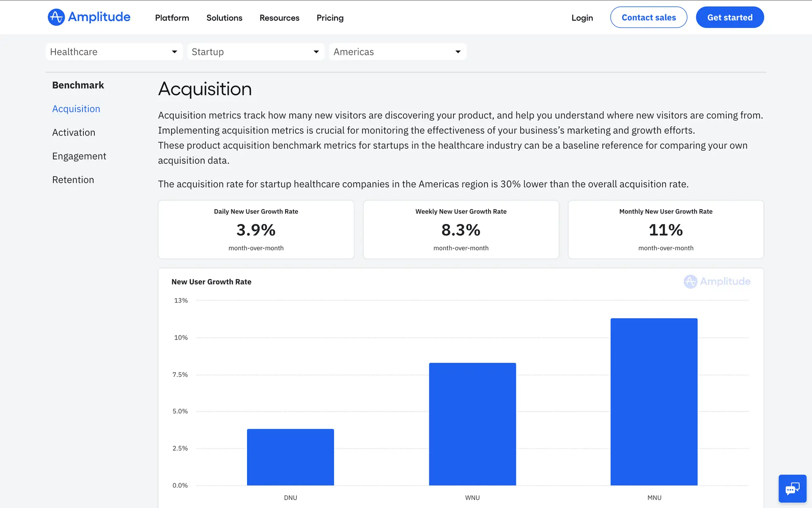Click the Weekly New User Growth Rate card
Image resolution: width=812 pixels, height=508 pixels.
coord(461,229)
